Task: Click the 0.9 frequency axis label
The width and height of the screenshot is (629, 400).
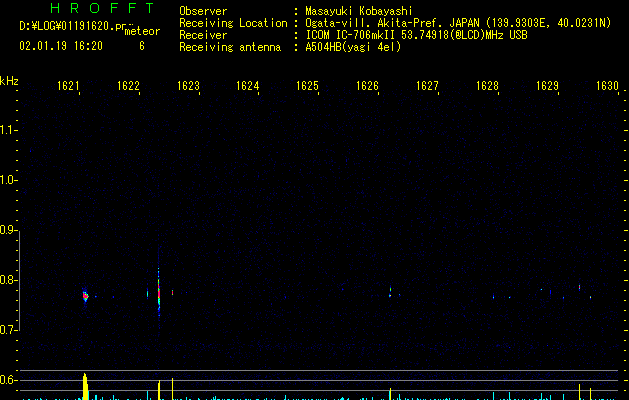Action: 8,230
